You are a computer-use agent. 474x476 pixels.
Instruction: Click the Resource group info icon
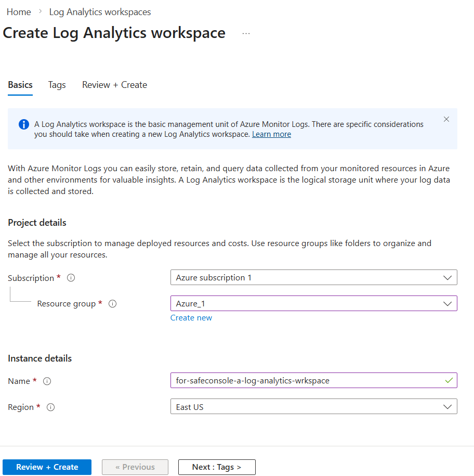112,304
